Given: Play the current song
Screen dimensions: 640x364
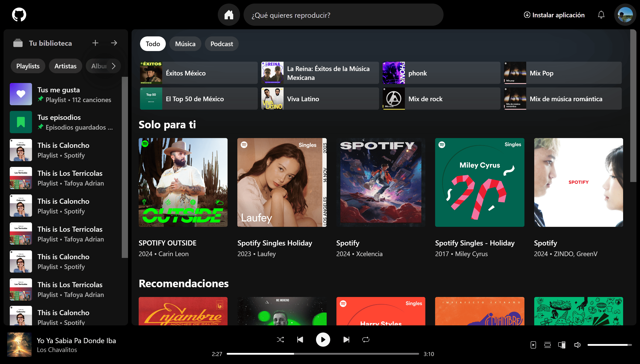Looking at the screenshot, I should point(323,340).
